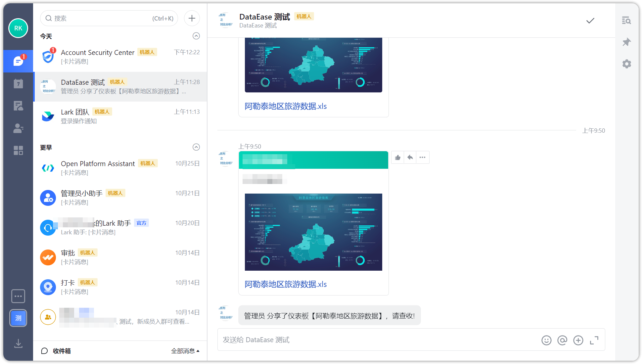Viewport: 642px width, 364px height.
Task: Open the 全部消息 filter dropdown
Action: pyautogui.click(x=185, y=351)
